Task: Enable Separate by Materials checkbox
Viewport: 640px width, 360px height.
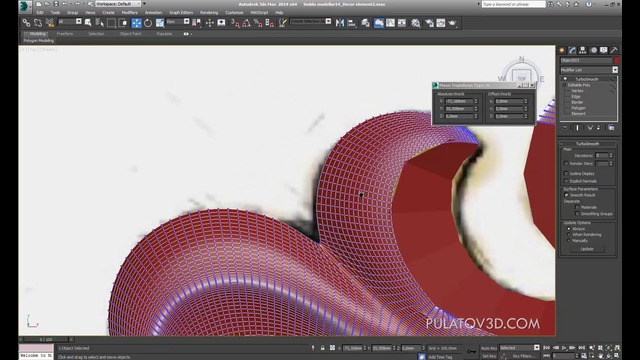Action: tap(577, 207)
